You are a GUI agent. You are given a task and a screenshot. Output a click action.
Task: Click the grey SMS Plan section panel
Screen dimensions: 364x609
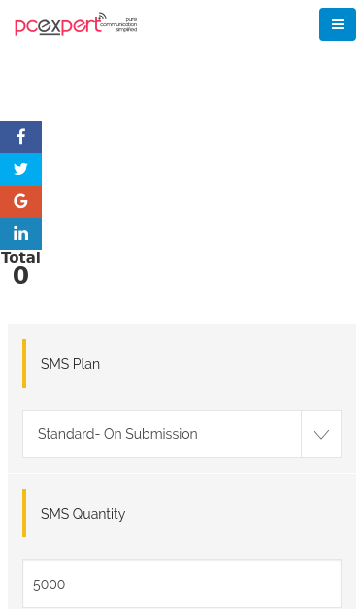[182, 398]
